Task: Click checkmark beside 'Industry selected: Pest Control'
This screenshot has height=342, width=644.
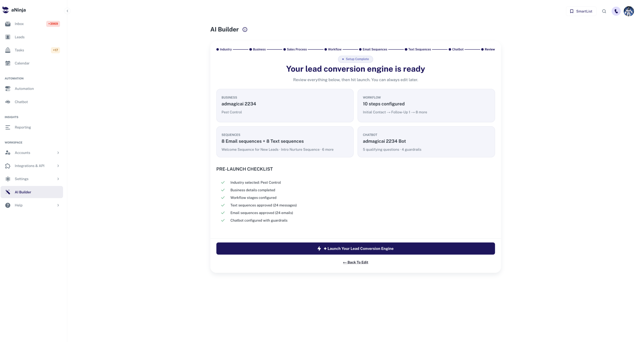Action: tap(223, 182)
